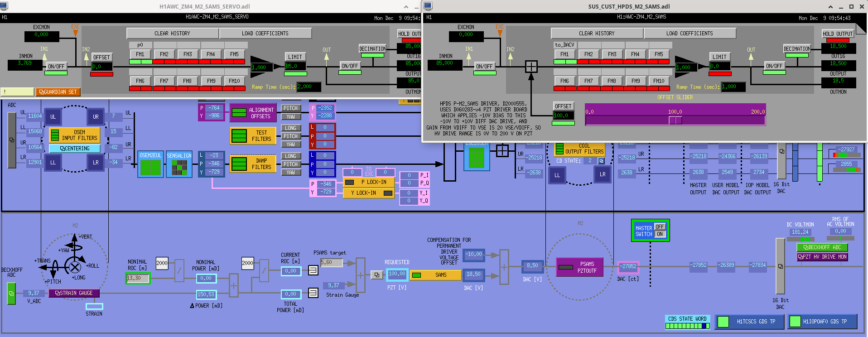Image resolution: width=868 pixels, height=337 pixels.
Task: Click the DC VOLTMON value 181.24
Action: tap(800, 232)
